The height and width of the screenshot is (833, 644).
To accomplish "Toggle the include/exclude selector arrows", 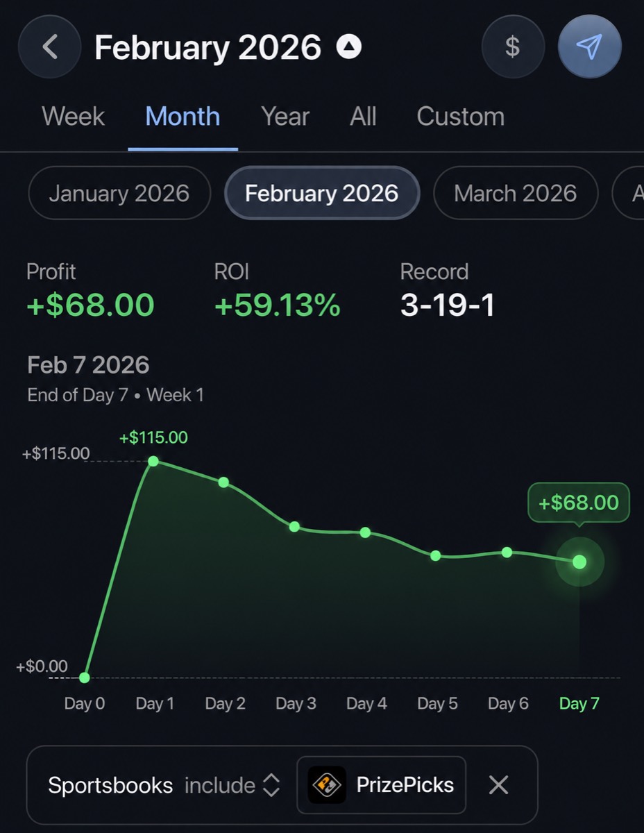I will (x=271, y=786).
